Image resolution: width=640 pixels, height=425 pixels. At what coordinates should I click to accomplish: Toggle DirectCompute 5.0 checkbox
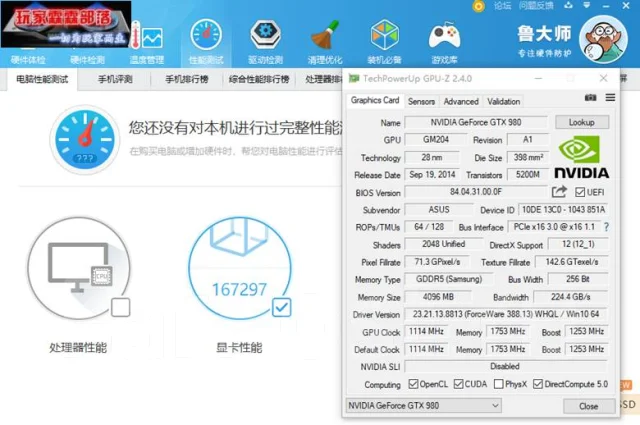pyautogui.click(x=538, y=384)
